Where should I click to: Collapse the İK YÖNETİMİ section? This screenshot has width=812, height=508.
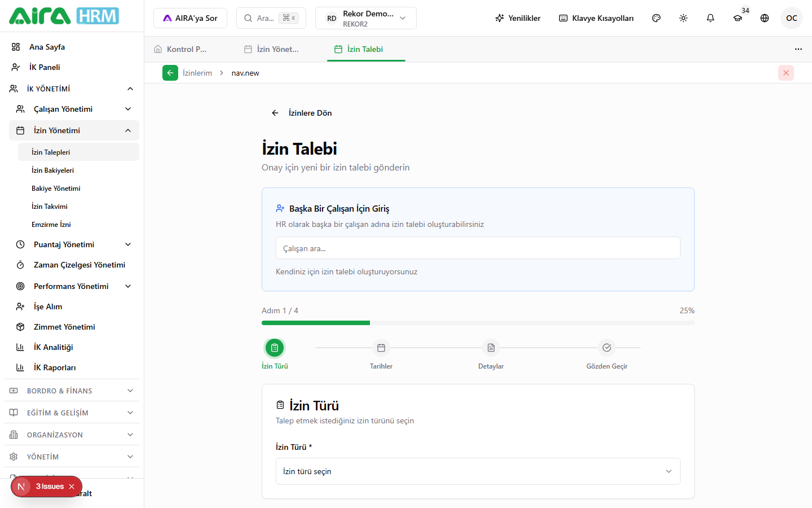click(x=72, y=89)
